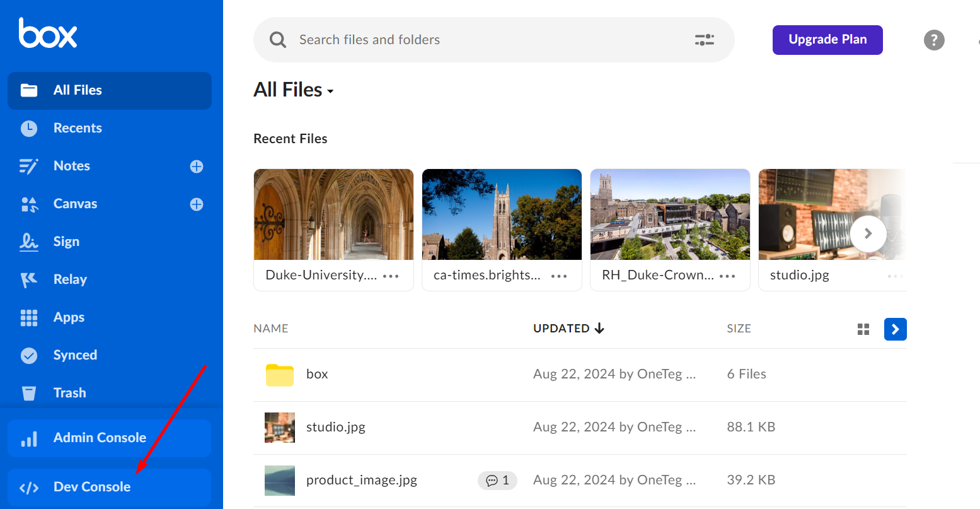Image resolution: width=980 pixels, height=509 pixels.
Task: Go to Recents in sidebar
Action: coord(78,128)
